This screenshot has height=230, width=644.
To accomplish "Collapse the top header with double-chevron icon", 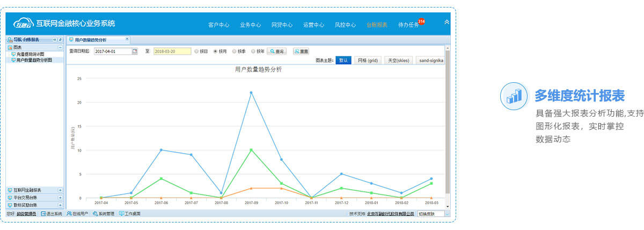I will click(447, 22).
